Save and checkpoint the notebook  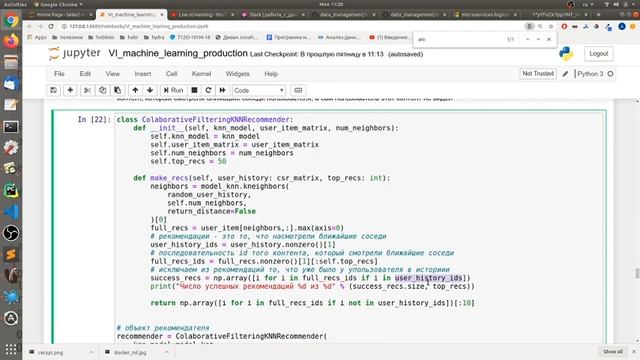coord(53,90)
